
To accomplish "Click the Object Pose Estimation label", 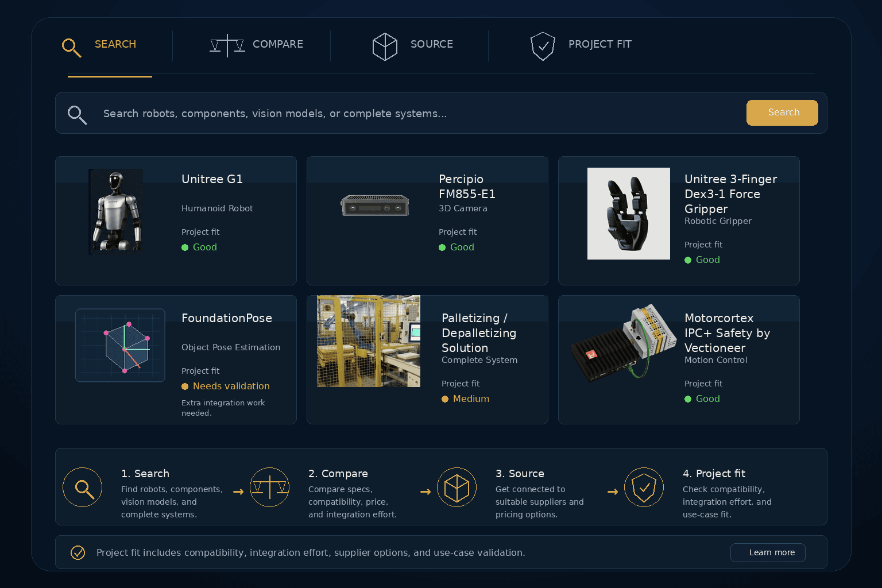I will 231,347.
